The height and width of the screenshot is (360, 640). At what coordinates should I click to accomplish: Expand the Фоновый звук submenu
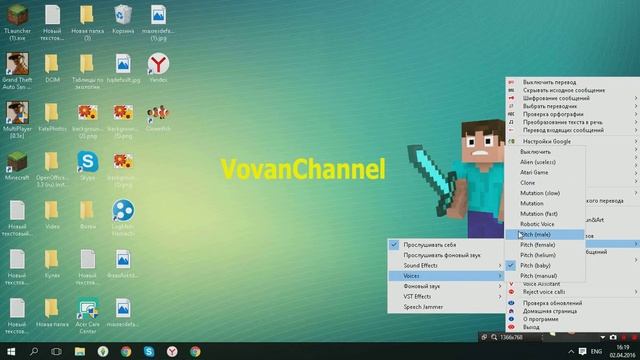[446, 286]
